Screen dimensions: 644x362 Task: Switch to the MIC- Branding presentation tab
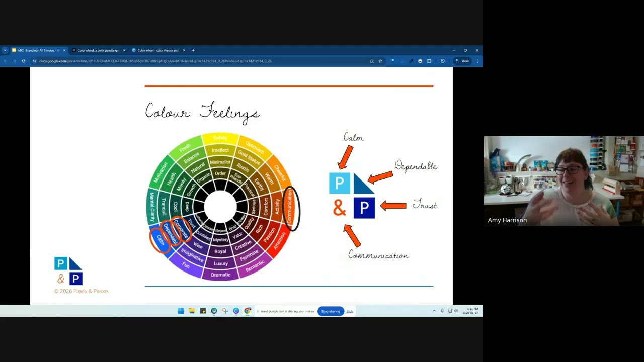pos(38,50)
